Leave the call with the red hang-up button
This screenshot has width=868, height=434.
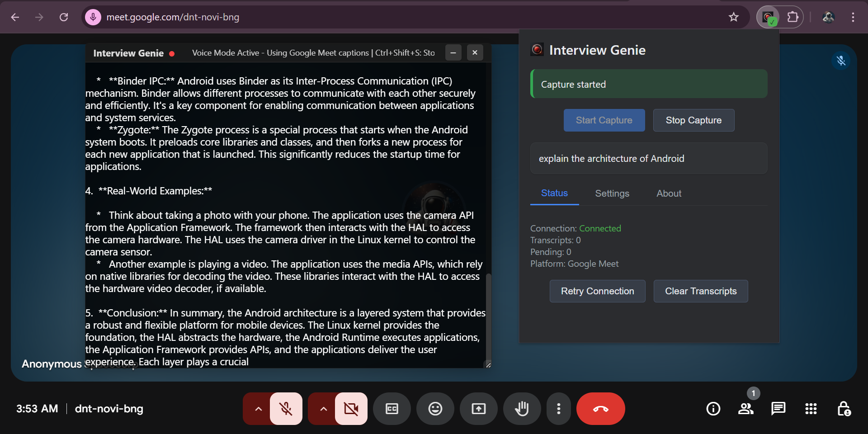click(x=601, y=409)
